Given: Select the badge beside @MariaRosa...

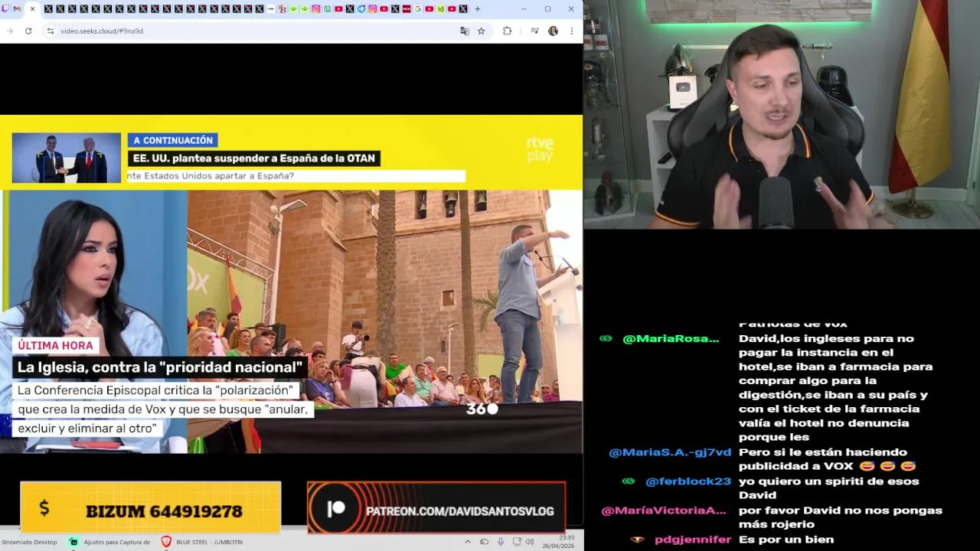Looking at the screenshot, I should coord(606,338).
